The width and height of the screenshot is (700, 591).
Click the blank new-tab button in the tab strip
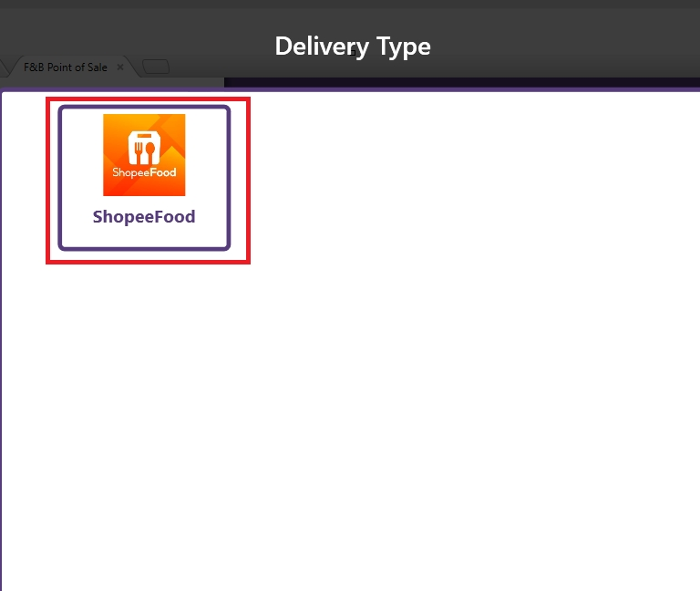pyautogui.click(x=156, y=67)
